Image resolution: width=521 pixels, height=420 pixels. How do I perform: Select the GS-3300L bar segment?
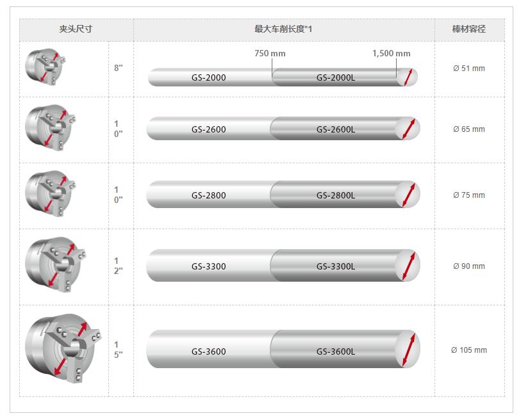tap(345, 265)
